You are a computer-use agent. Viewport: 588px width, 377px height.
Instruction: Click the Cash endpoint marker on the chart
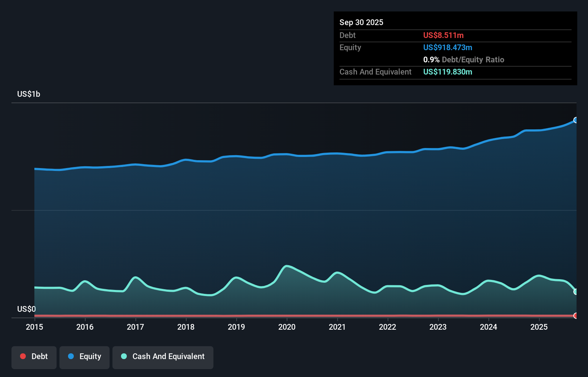coord(575,292)
